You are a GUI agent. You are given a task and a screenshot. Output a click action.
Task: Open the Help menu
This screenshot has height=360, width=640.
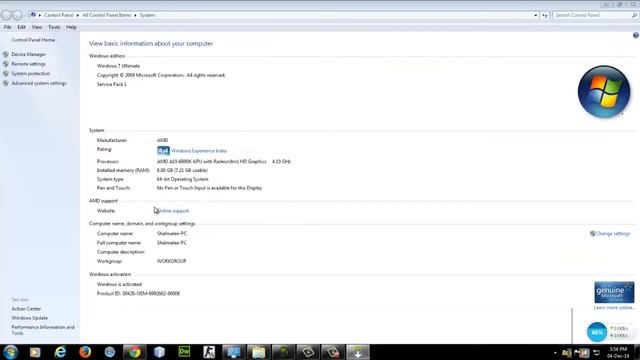point(71,27)
